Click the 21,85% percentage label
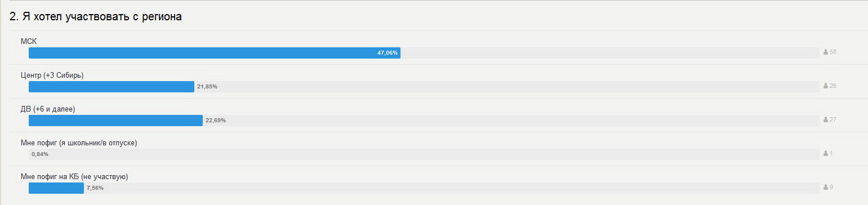Image resolution: width=868 pixels, height=205 pixels. click(207, 87)
